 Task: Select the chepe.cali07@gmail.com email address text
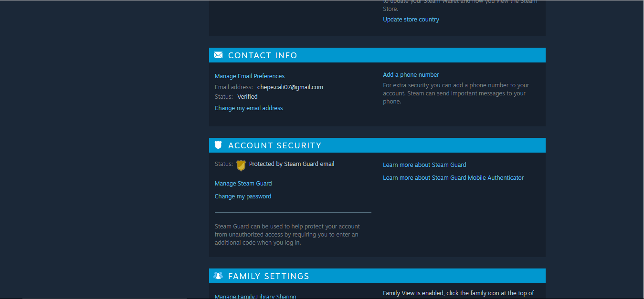pos(290,87)
